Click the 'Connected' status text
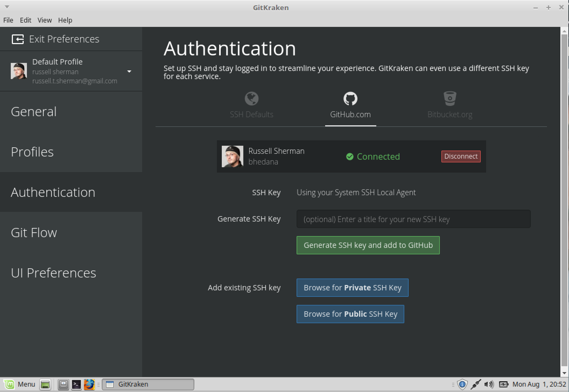The width and height of the screenshot is (569, 392). pos(378,156)
